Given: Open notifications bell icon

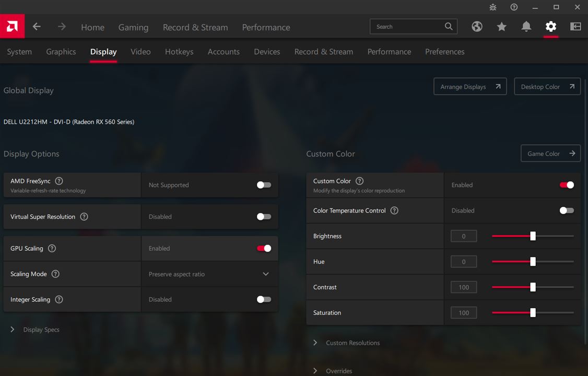Looking at the screenshot, I should tap(526, 27).
